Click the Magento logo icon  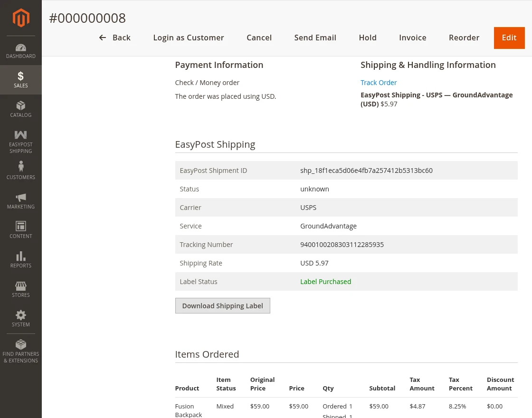pyautogui.click(x=21, y=18)
